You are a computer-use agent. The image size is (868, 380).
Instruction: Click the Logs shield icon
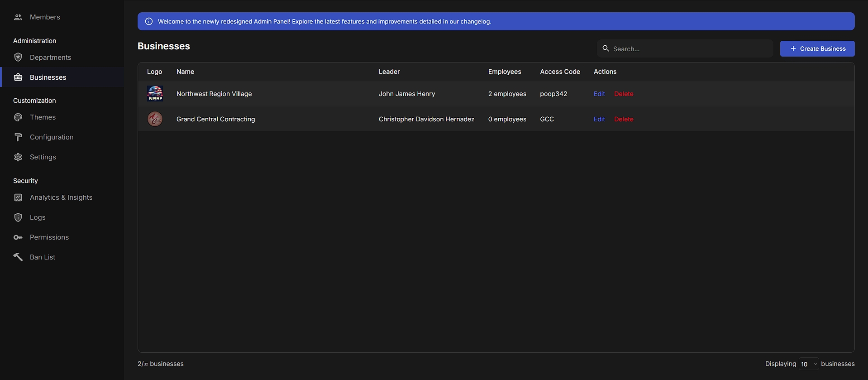click(18, 217)
